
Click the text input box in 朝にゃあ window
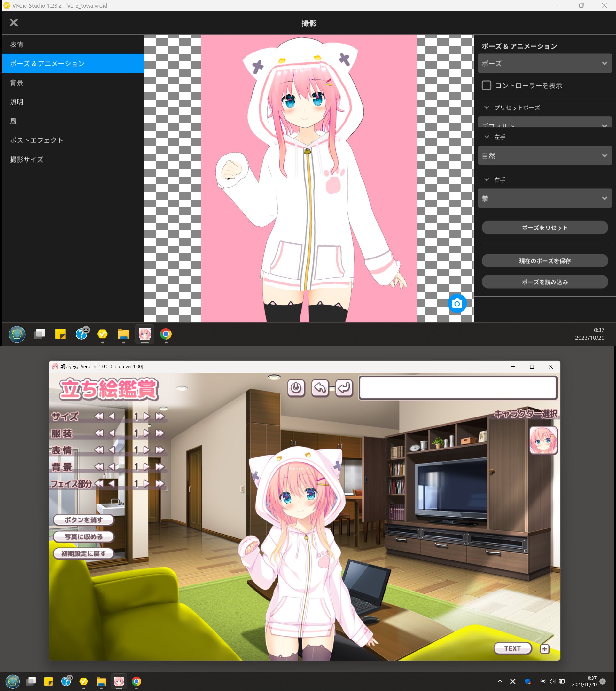[458, 388]
